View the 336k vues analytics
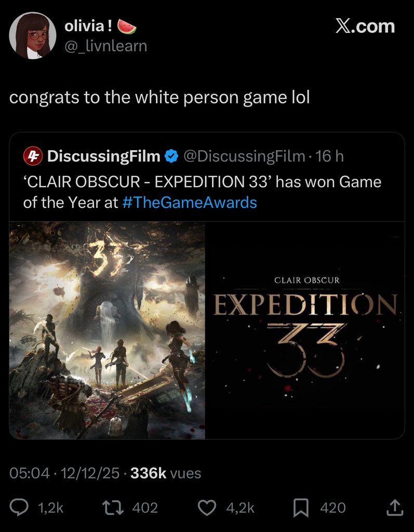The width and height of the screenshot is (414, 532). tap(166, 473)
